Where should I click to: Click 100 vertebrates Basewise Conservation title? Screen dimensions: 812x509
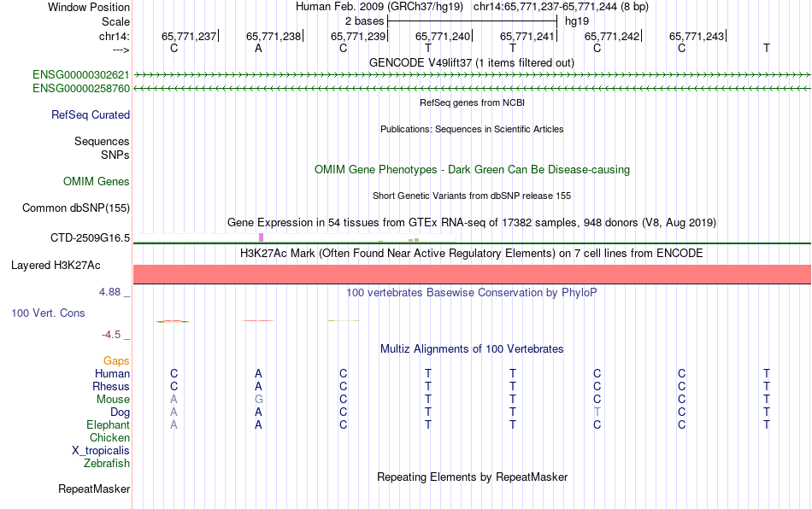click(472, 293)
